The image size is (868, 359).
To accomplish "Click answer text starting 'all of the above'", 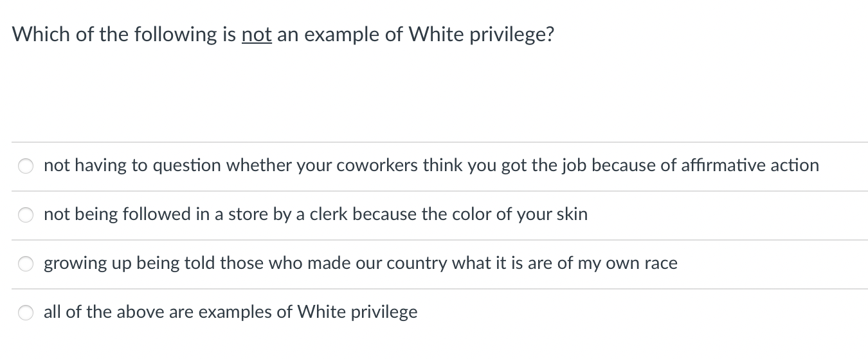I will 230,312.
